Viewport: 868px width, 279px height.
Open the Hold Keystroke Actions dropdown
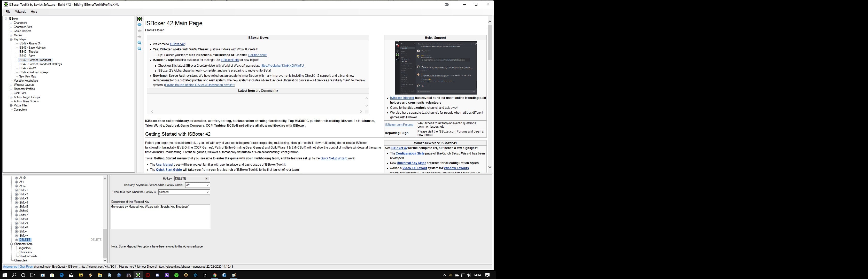point(207,185)
